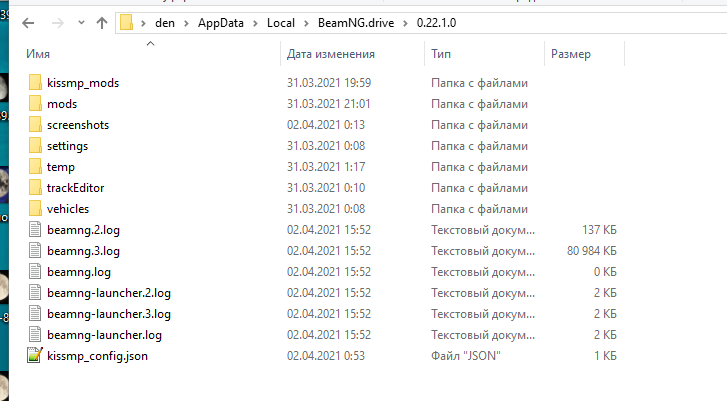Click 0.22.1.0 breadcrumb segment
The image size is (727, 401).
click(436, 23)
